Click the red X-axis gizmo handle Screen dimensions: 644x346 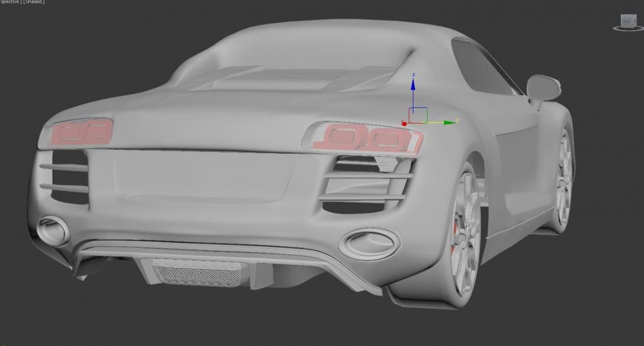[x=404, y=124]
